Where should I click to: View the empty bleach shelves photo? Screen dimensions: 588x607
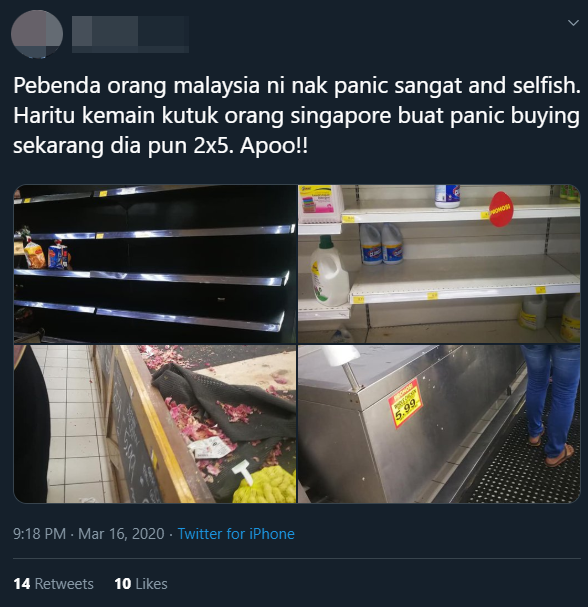(439, 264)
